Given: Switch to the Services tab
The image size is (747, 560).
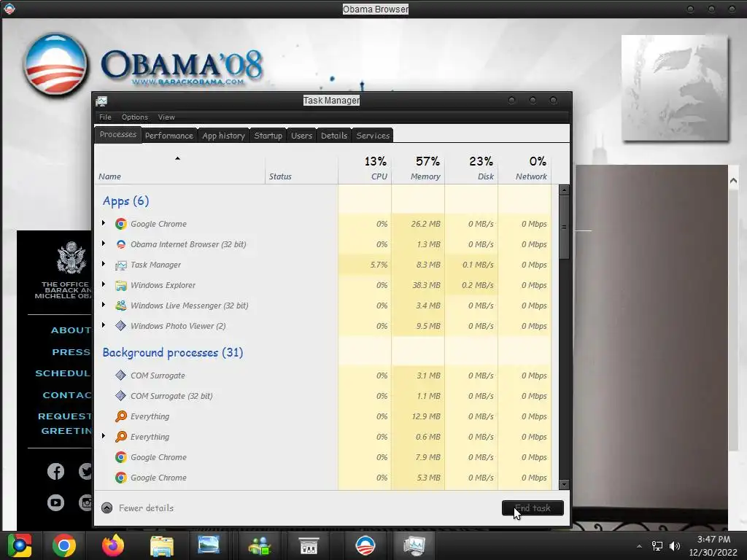Looking at the screenshot, I should point(373,136).
